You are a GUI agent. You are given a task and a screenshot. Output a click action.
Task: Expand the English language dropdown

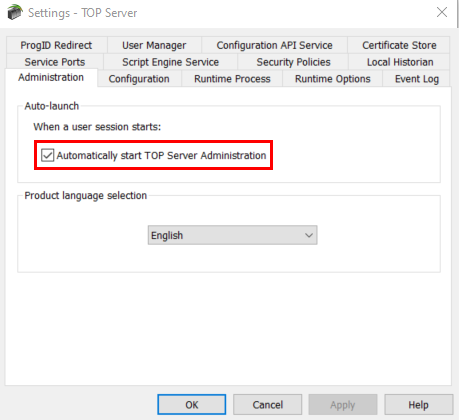tap(232, 235)
